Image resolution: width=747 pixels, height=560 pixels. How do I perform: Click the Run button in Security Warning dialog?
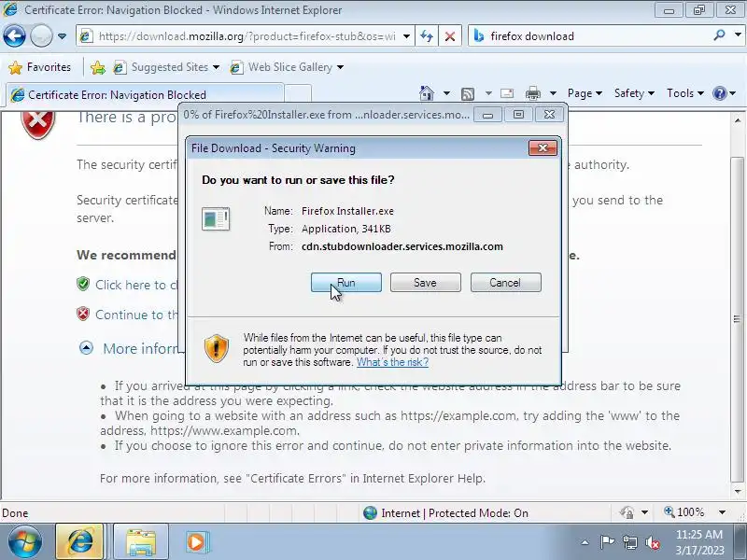(345, 283)
